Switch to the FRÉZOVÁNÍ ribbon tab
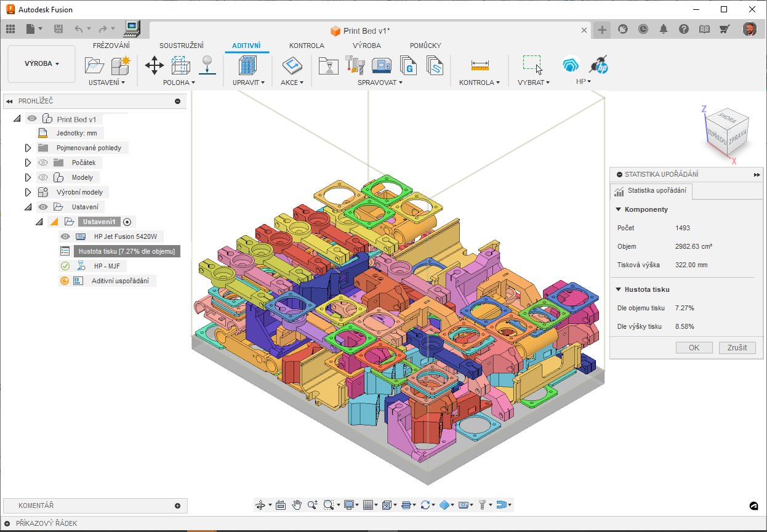Viewport: 767px width, 532px height. tap(111, 46)
